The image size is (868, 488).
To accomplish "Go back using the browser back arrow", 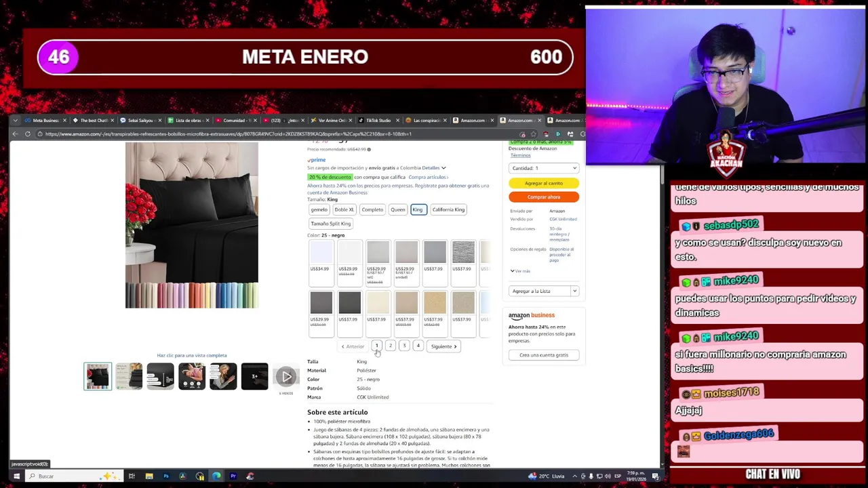I will [16, 134].
